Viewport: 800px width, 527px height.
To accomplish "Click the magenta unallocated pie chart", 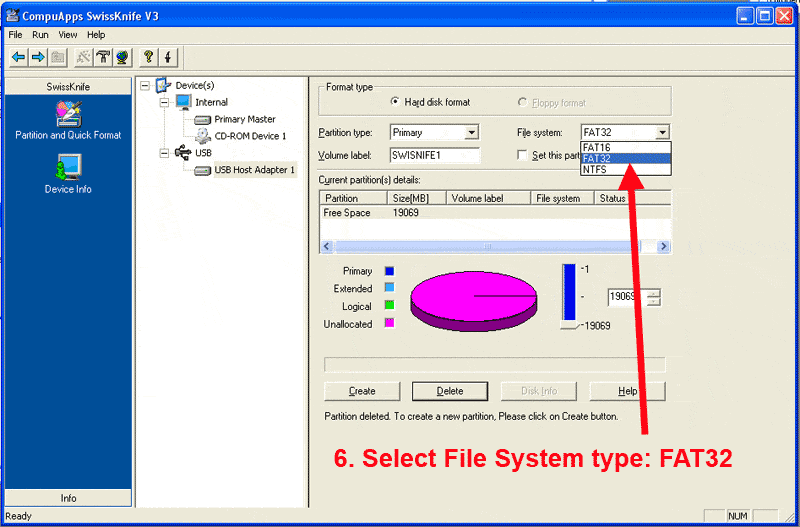I will coord(473,301).
